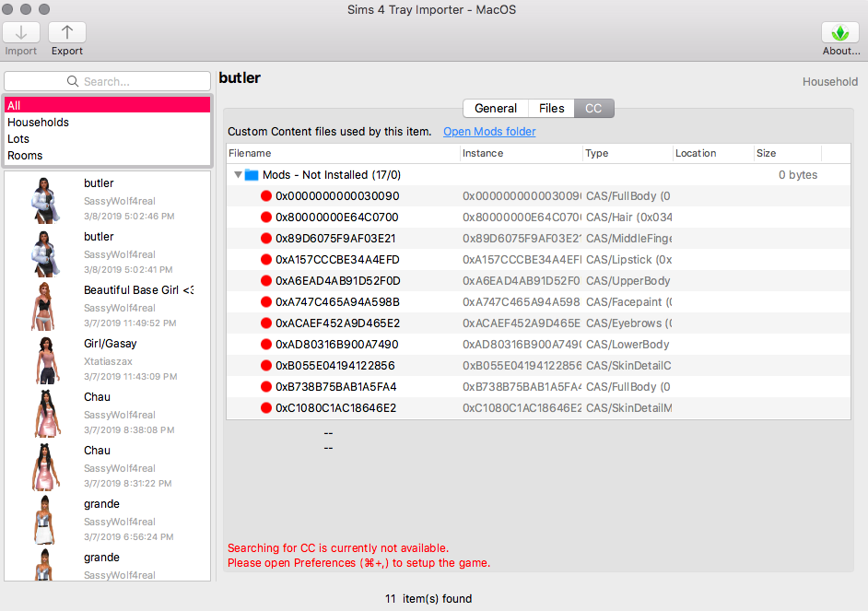Viewport: 868px width, 611px height.
Task: Click CAS/Eyebrows type cell
Action: [x=628, y=323]
